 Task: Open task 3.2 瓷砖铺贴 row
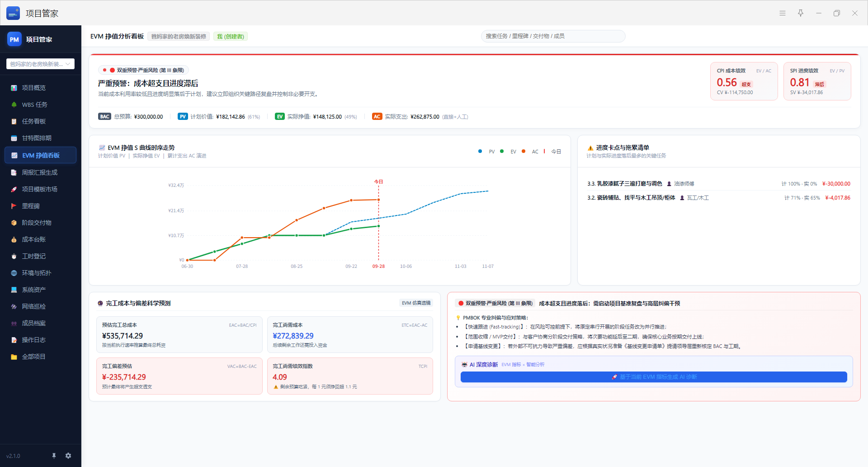(718, 198)
